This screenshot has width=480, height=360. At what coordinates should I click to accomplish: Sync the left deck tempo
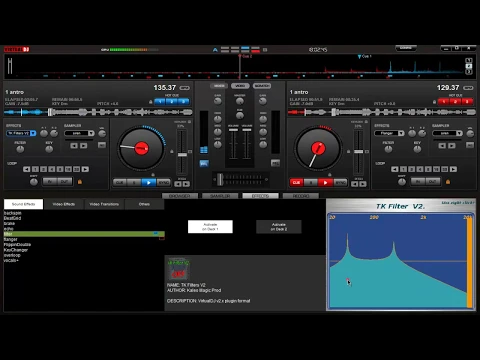(x=163, y=182)
